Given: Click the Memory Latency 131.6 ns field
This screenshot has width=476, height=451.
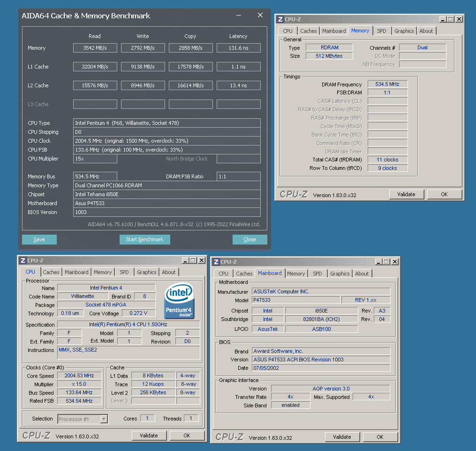Looking at the screenshot, I should pos(239,48).
